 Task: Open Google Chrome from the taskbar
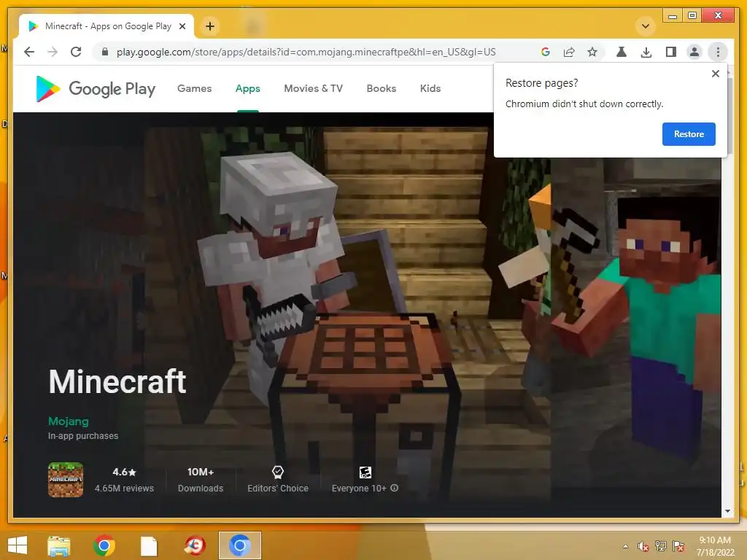pyautogui.click(x=104, y=545)
